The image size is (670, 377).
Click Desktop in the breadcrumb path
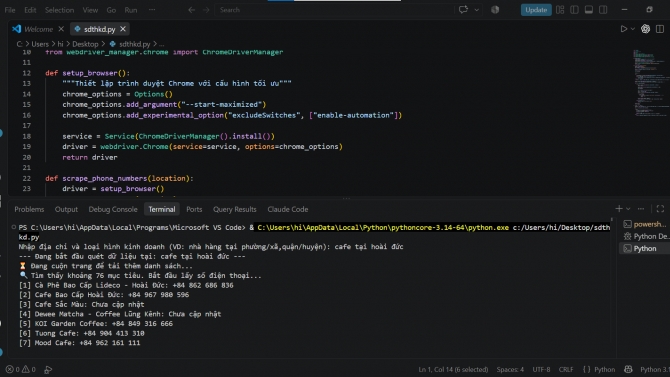(85, 44)
